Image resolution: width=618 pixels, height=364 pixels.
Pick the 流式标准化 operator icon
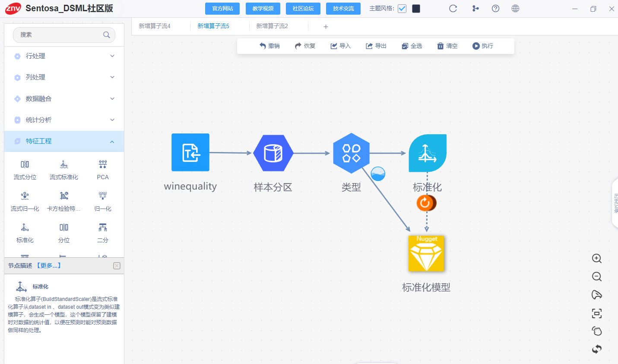coord(64,165)
